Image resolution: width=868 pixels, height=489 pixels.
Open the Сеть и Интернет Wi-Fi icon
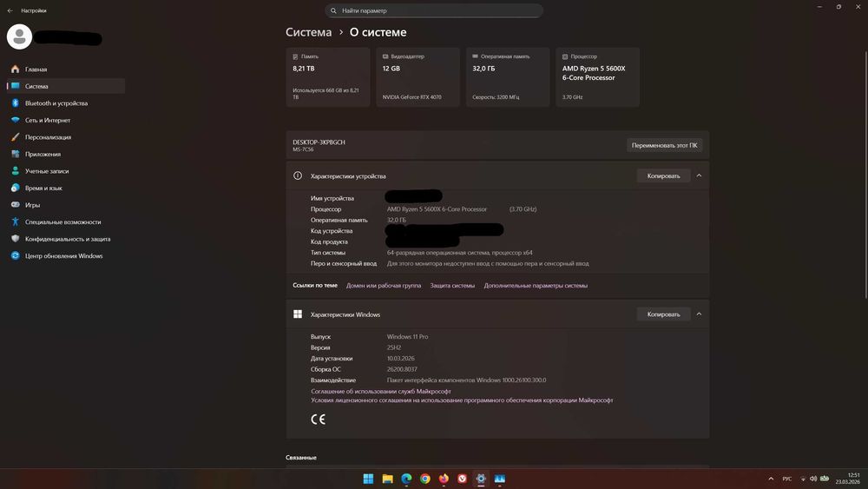[x=15, y=120]
